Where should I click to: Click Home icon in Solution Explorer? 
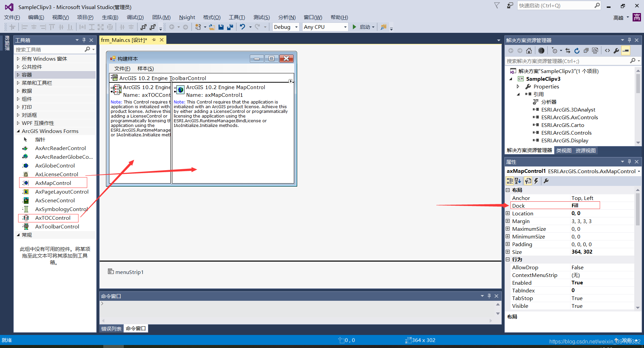(x=529, y=51)
